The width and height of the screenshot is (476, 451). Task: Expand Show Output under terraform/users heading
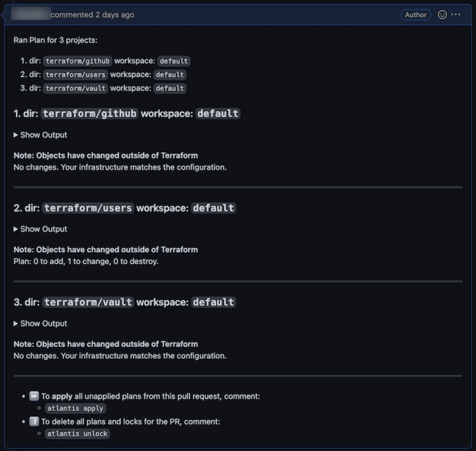pyautogui.click(x=40, y=229)
